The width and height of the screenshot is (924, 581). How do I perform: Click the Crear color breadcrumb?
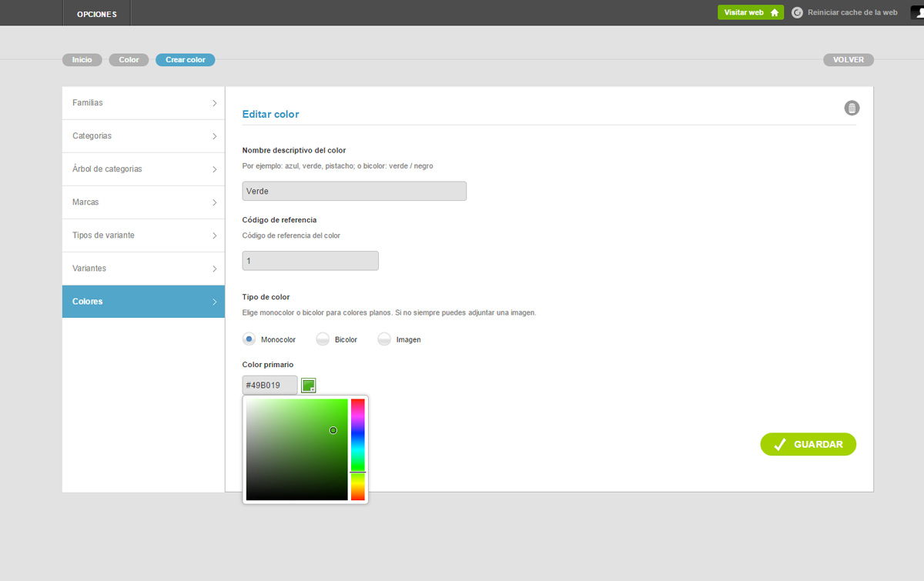186,59
